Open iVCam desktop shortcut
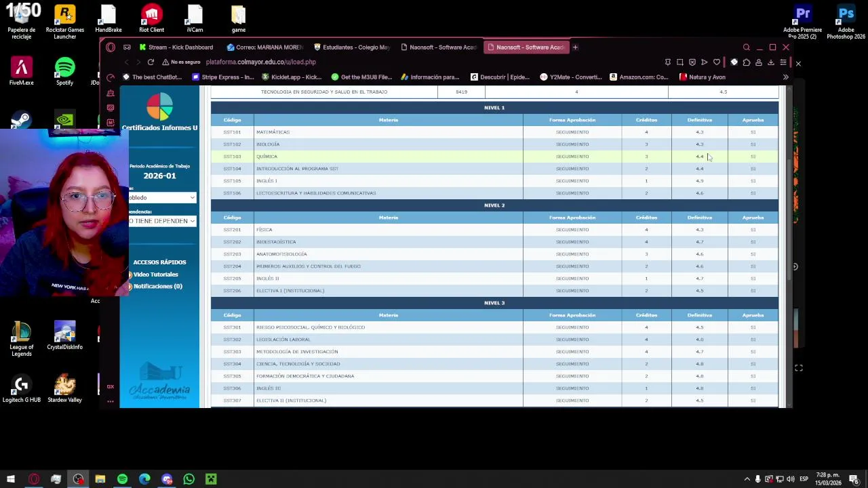This screenshot has height=488, width=868. coord(195,19)
